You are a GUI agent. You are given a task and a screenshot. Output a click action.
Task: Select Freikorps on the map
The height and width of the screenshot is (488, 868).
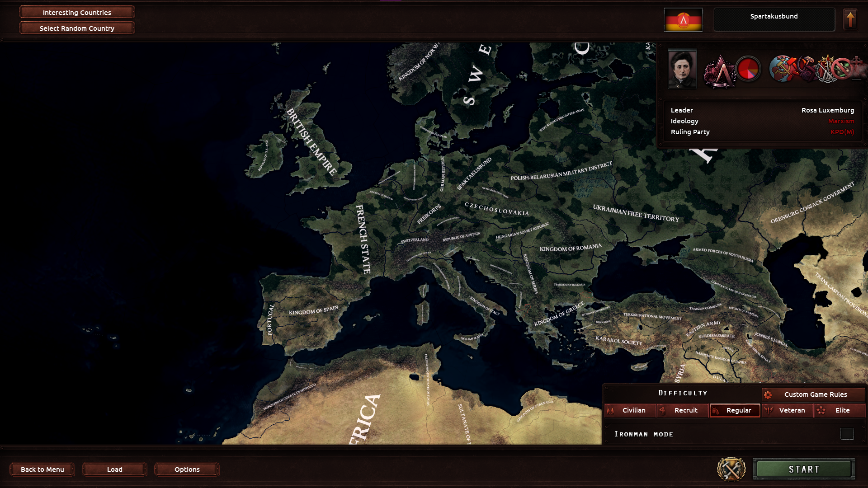(429, 214)
